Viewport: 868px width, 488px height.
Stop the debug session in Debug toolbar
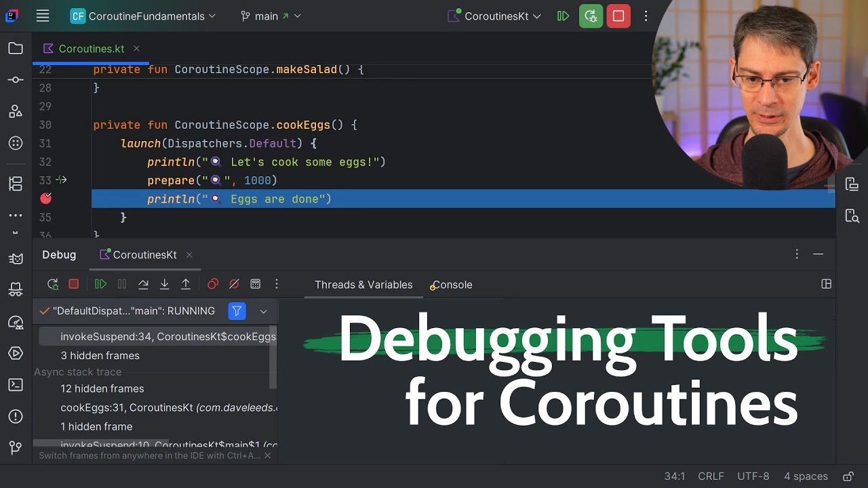coord(74,284)
